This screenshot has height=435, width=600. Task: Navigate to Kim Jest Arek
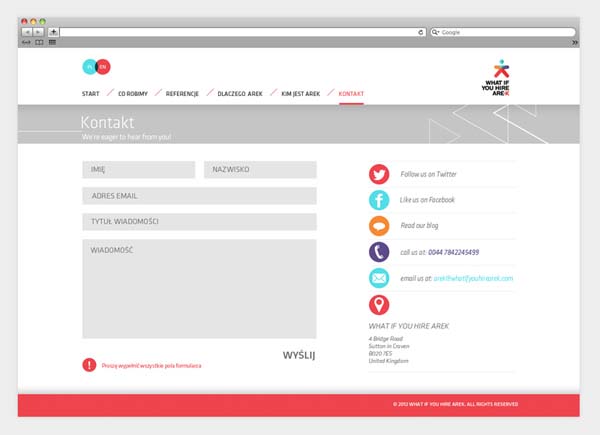pyautogui.click(x=300, y=93)
